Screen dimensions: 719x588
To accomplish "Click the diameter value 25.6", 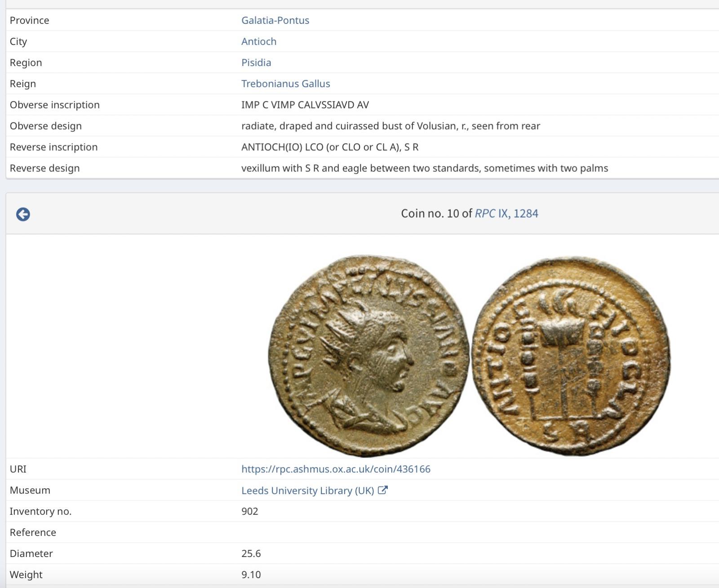I will tap(251, 553).
